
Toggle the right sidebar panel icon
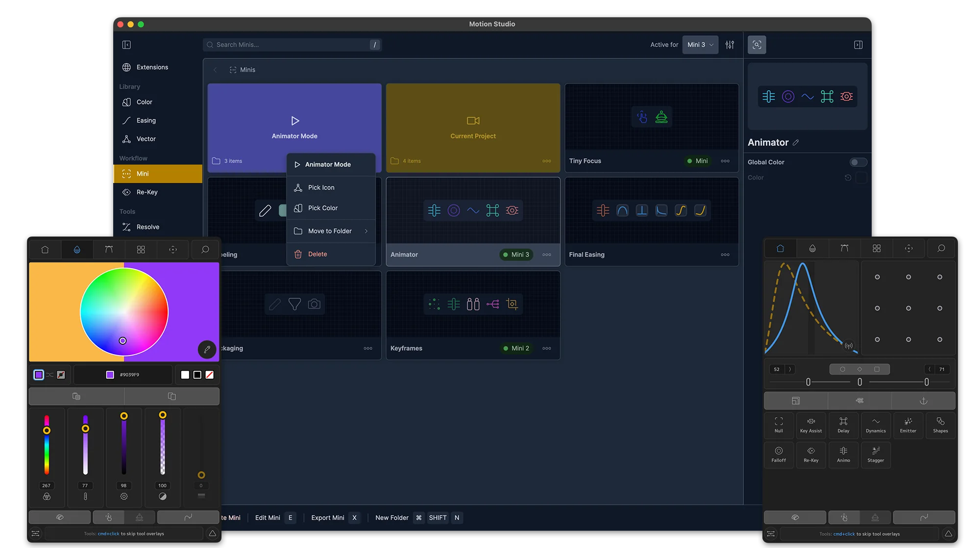pyautogui.click(x=858, y=45)
